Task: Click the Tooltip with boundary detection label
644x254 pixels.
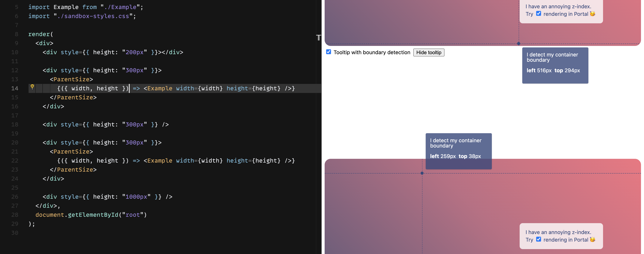Action: [372, 52]
